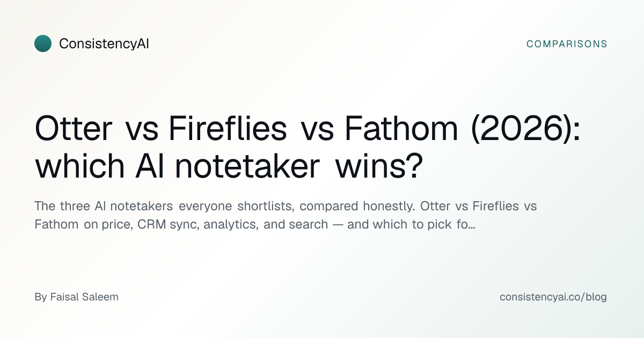
Task: Click the author name Saleem
Action: coord(101,297)
